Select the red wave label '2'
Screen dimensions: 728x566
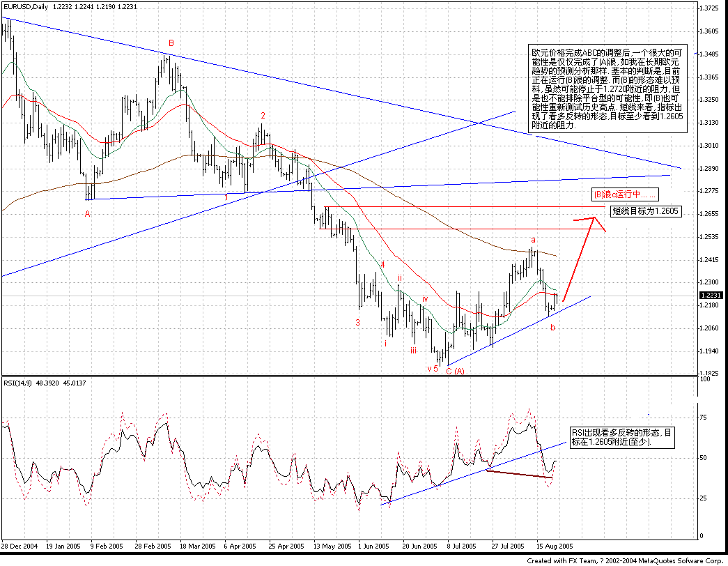[263, 116]
